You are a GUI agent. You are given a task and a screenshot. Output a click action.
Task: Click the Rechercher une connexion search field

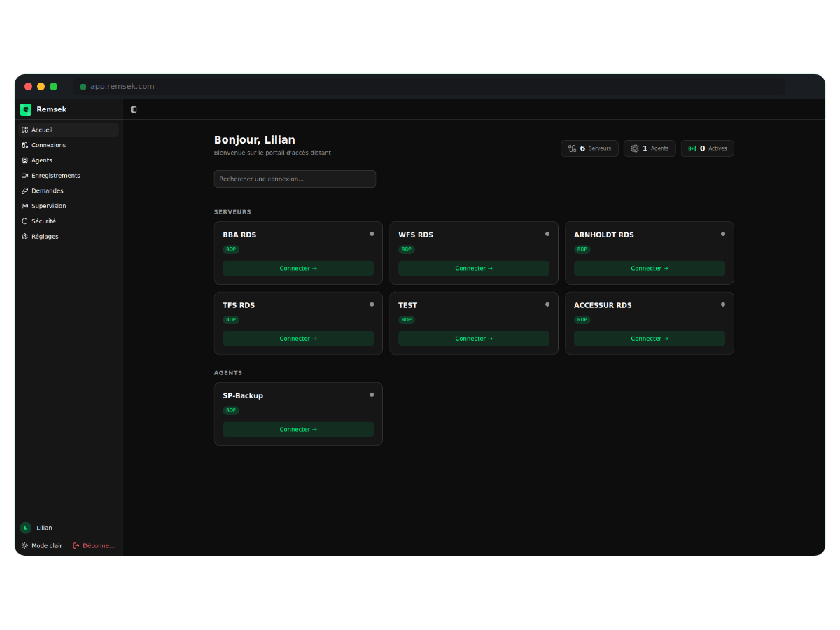tap(295, 178)
